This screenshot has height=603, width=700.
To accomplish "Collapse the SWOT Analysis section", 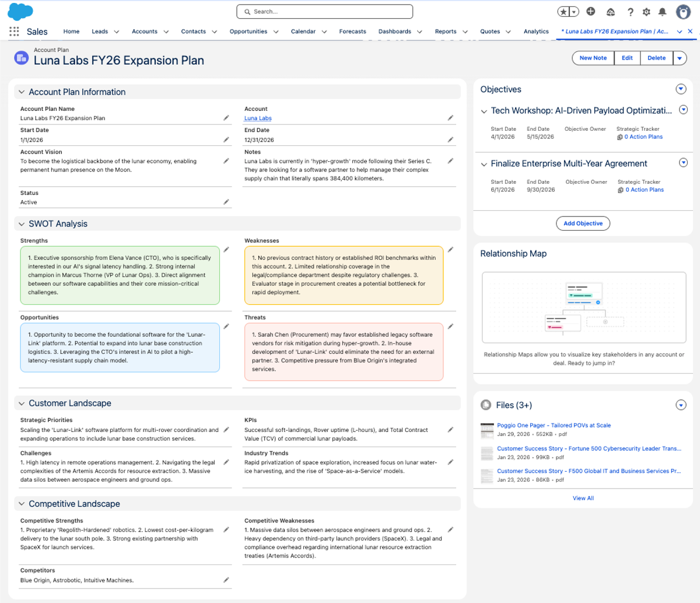I will (x=22, y=224).
